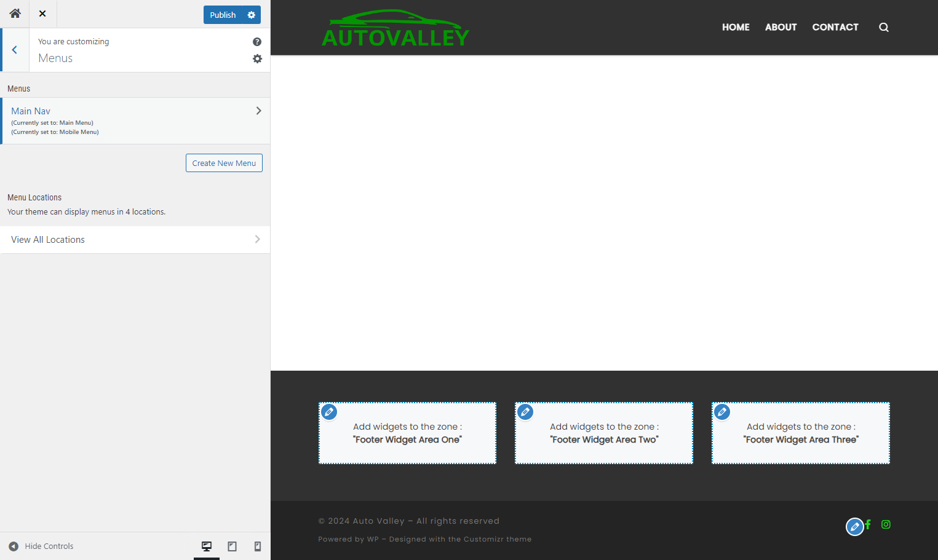
Task: Click the 'You are customizing' text
Action: 74,41
